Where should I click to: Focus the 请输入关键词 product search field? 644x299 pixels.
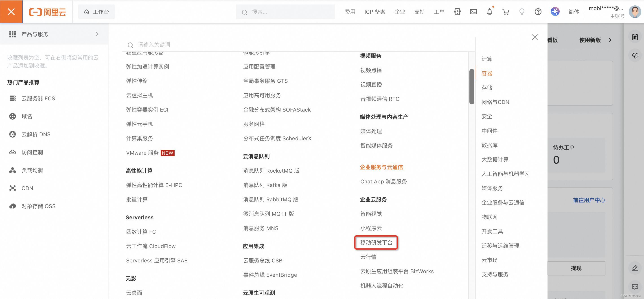pyautogui.click(x=299, y=44)
